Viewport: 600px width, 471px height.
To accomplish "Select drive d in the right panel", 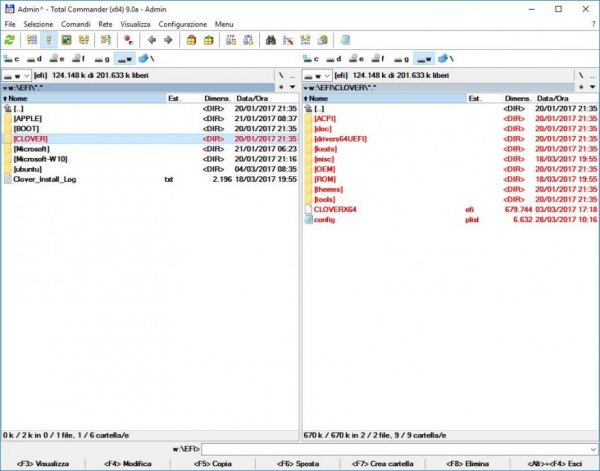I will [x=334, y=59].
